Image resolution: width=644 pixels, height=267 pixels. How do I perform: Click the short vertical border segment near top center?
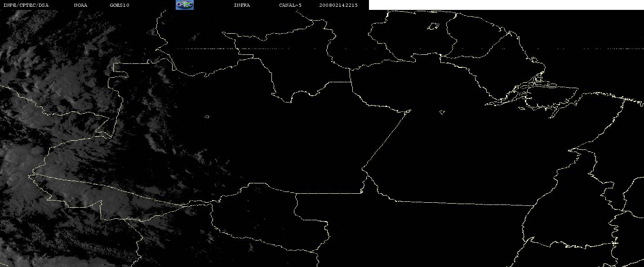pos(351,75)
